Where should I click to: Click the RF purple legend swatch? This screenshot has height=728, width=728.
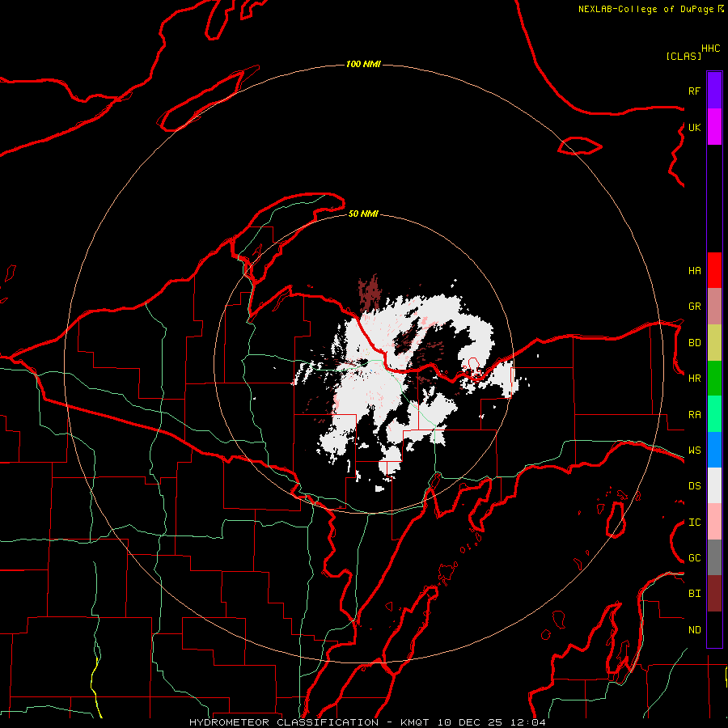pyautogui.click(x=714, y=90)
